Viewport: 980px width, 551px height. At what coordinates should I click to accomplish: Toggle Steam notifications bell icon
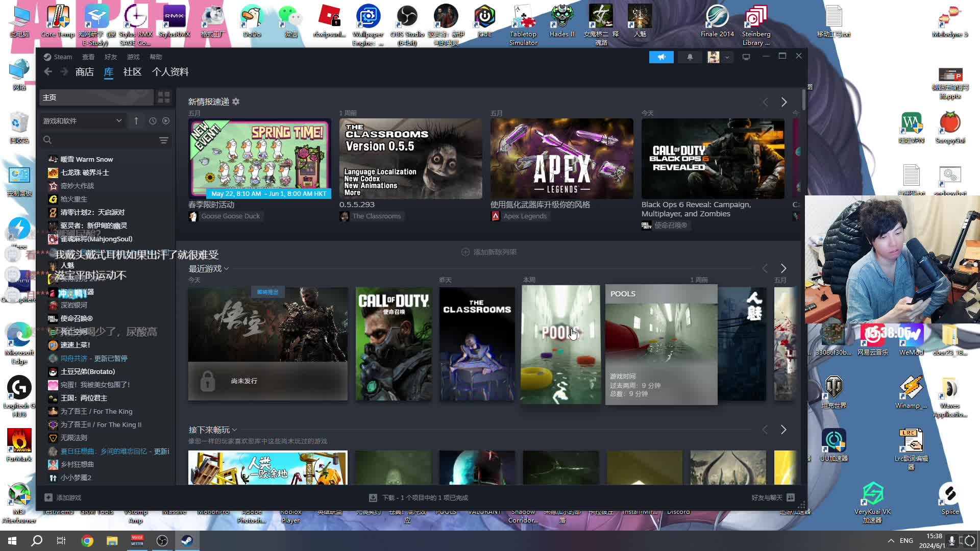click(x=690, y=56)
